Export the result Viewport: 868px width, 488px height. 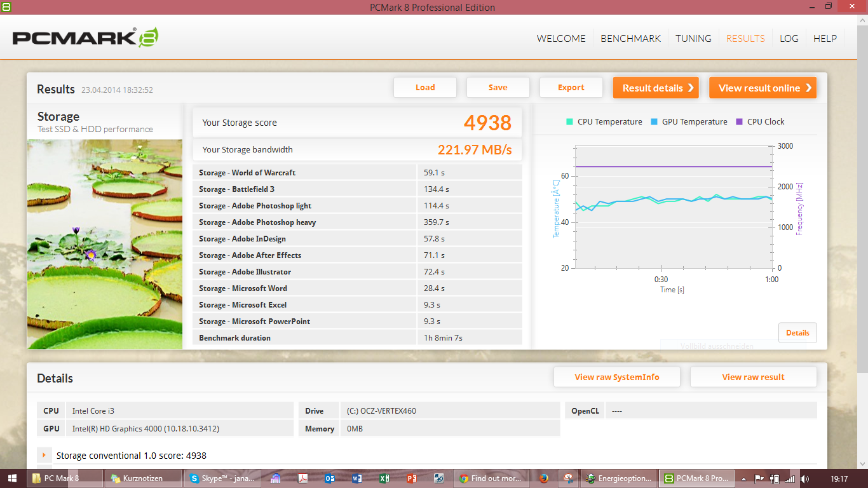[x=571, y=88]
